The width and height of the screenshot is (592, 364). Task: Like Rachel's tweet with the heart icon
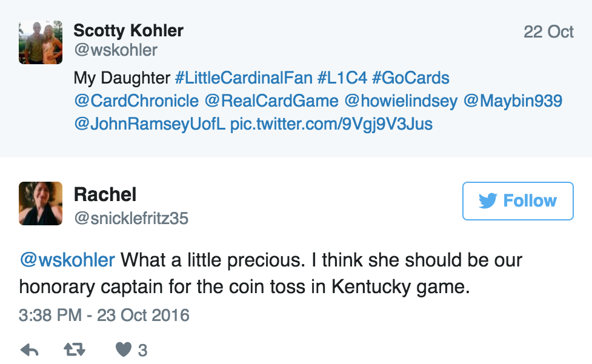(125, 348)
